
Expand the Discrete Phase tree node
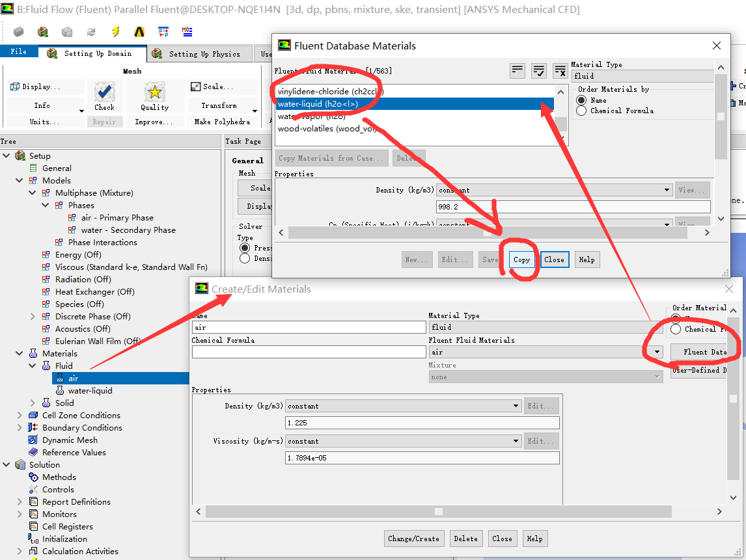point(33,316)
